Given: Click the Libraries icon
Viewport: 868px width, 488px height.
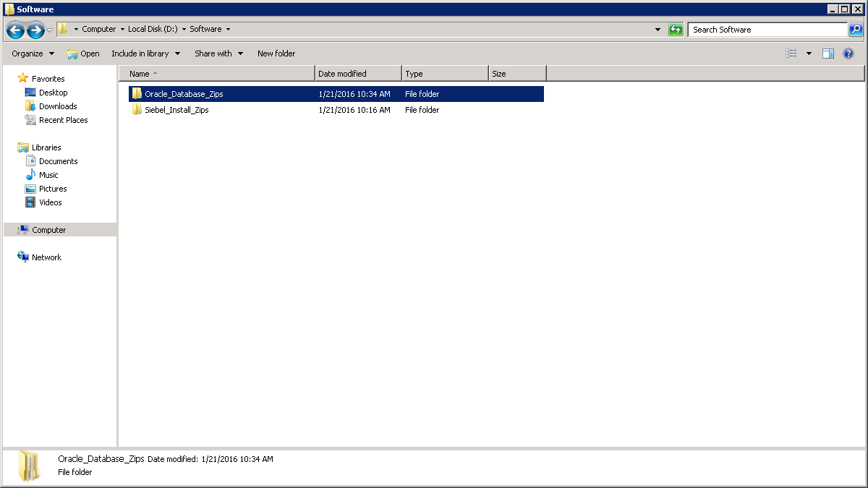Looking at the screenshot, I should (23, 147).
